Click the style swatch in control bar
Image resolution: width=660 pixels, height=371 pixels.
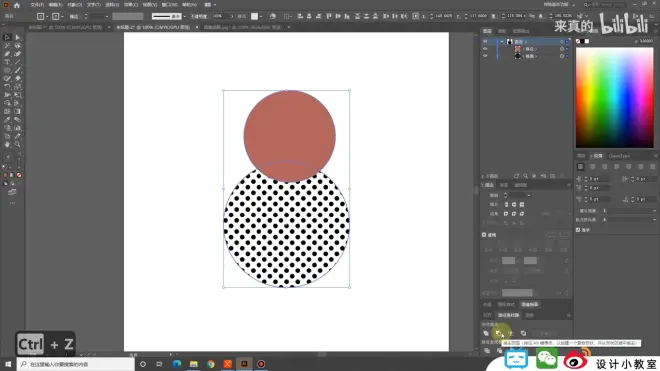point(254,16)
